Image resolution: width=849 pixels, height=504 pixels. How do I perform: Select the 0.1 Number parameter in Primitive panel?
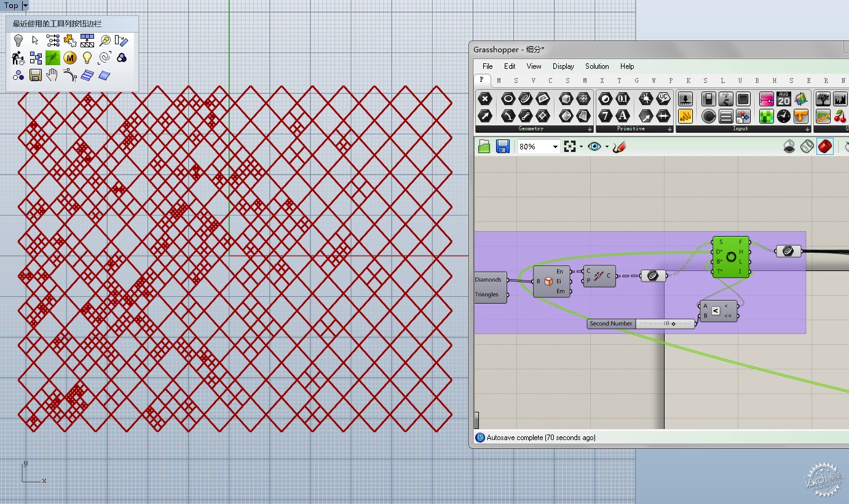point(623,99)
